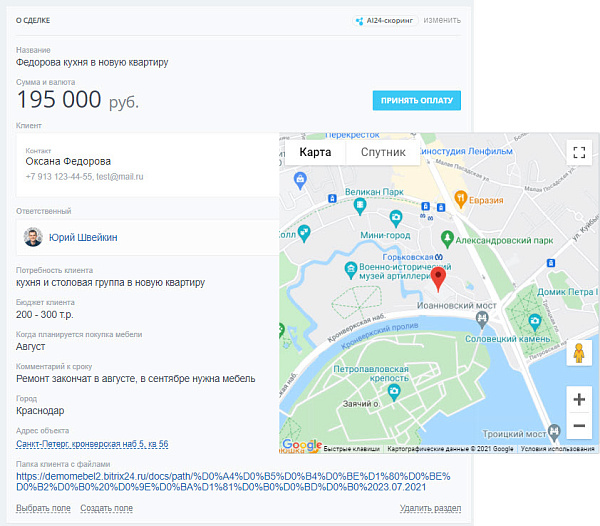Switch the map to Карта view
This screenshot has width=600, height=526.
click(x=315, y=152)
